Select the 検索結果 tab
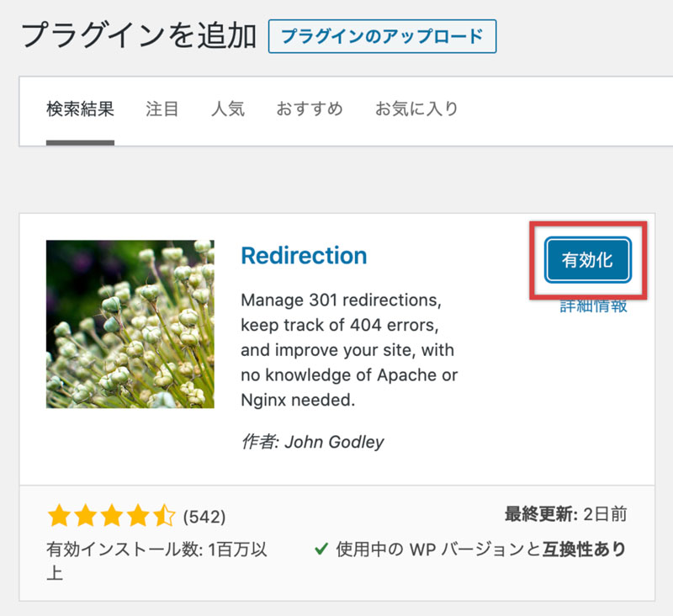 80,109
